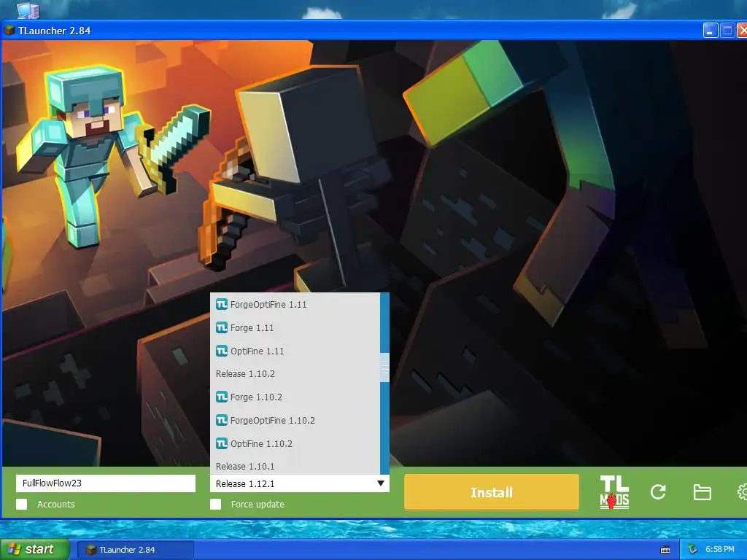This screenshot has height=560, width=747.
Task: Click TL icon beside ForgeOptiFine 1.11
Action: pyautogui.click(x=222, y=304)
